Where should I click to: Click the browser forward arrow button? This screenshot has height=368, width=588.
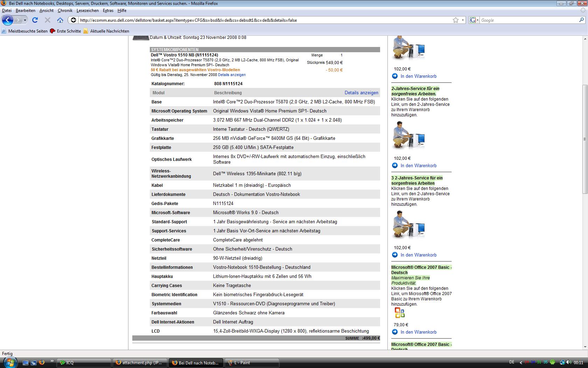coord(18,20)
